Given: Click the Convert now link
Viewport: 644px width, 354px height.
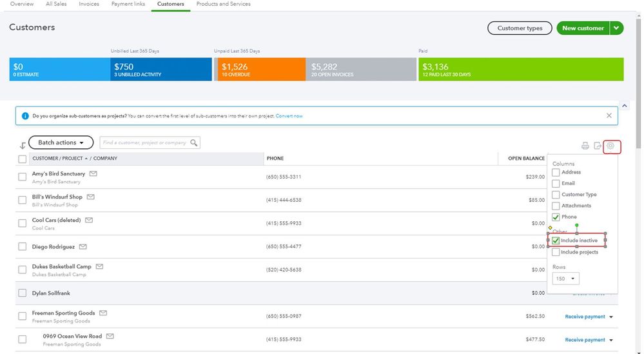Looking at the screenshot, I should pyautogui.click(x=289, y=116).
